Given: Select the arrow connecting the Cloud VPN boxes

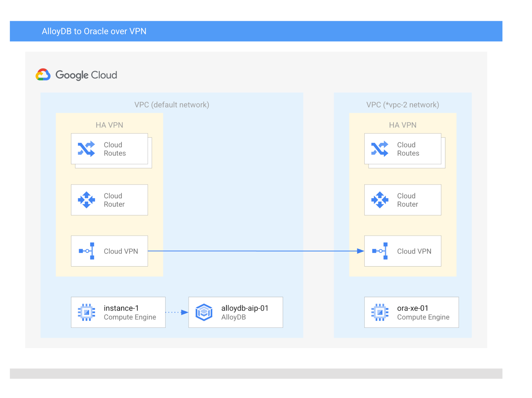Looking at the screenshot, I should coord(256,251).
